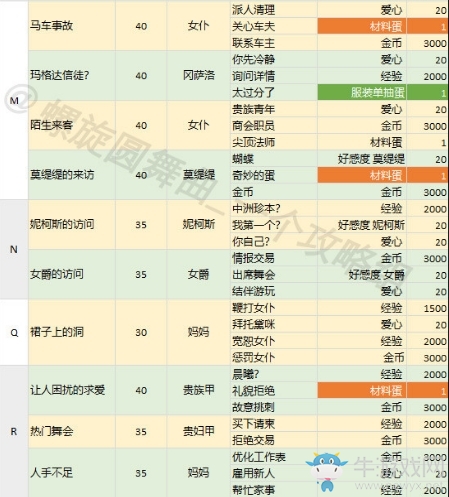This screenshot has width=449, height=497.
Task: Select the 妮柯斯 character cell
Action: (199, 225)
